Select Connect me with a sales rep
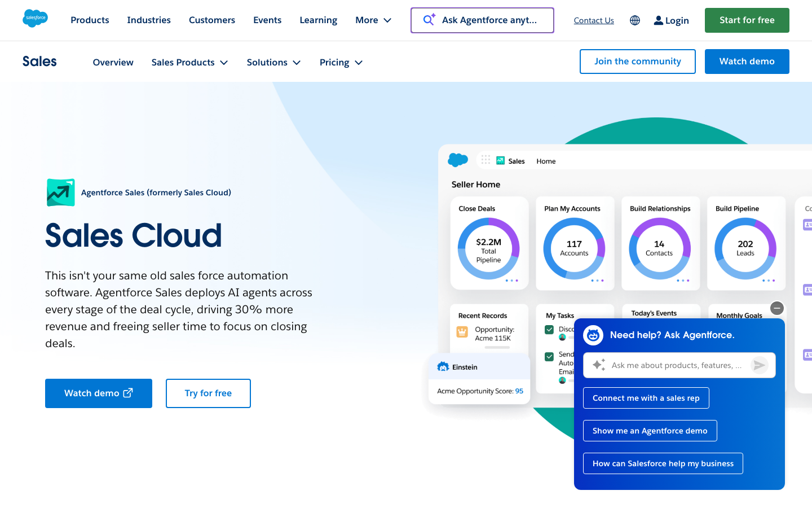 (646, 398)
